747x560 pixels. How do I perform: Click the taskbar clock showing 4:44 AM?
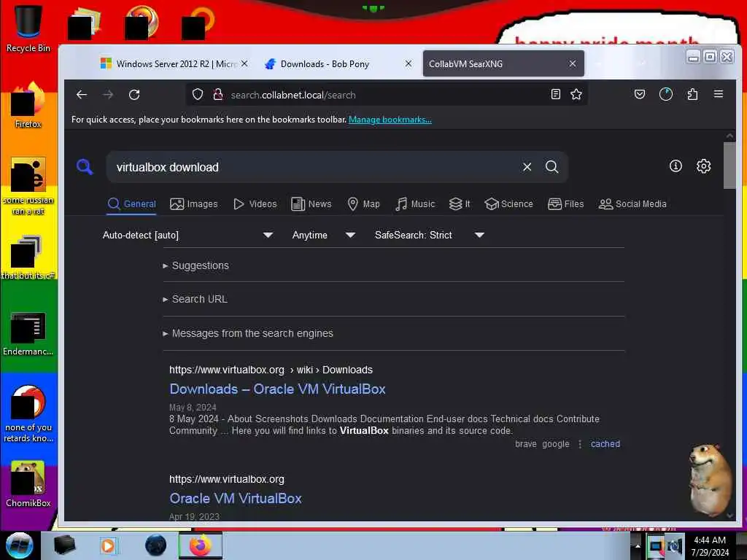710,545
